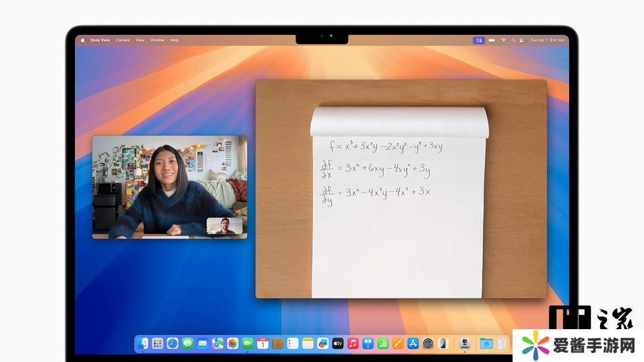Open the Messages app in dock
Screen dimensions: 644x362
[x=188, y=343]
